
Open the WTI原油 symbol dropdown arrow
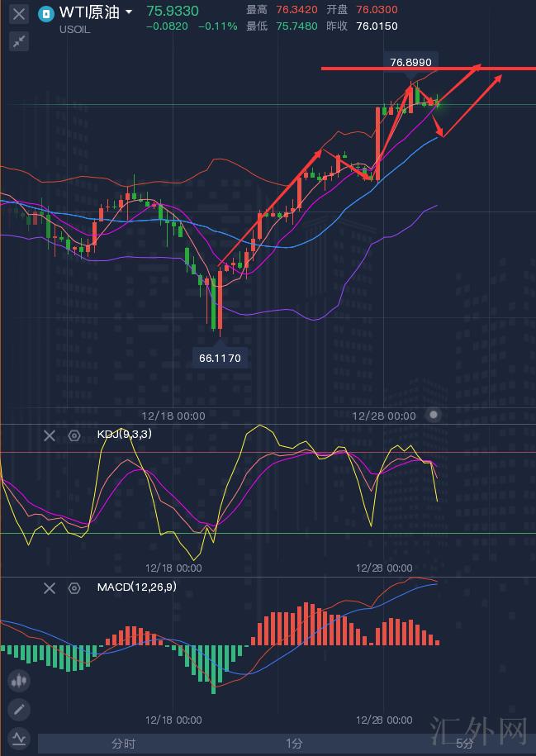pos(129,13)
